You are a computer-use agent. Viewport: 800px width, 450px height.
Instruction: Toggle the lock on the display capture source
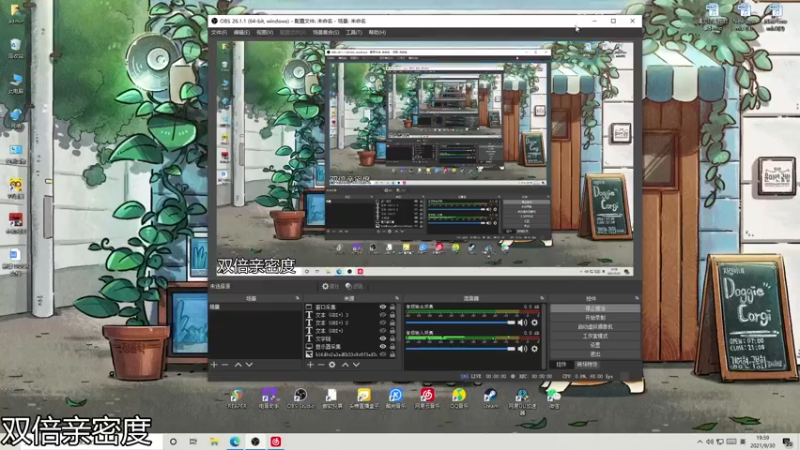point(392,346)
